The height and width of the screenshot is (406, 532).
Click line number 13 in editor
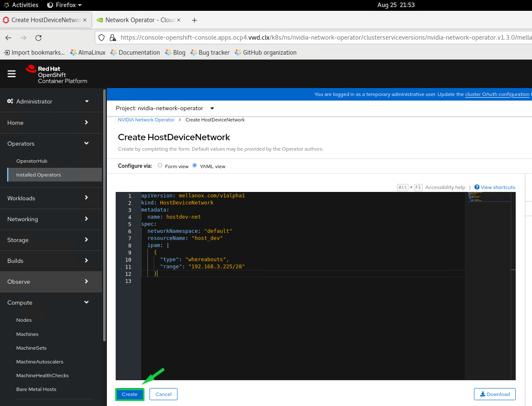(128, 281)
